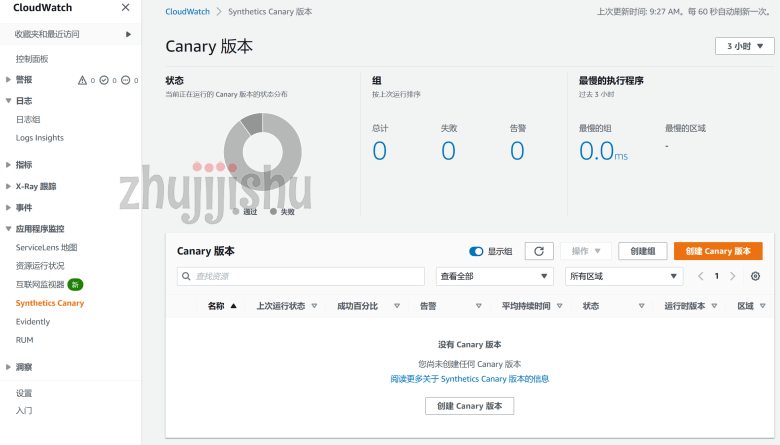Sort by 成功百分比 column
The image size is (780, 445).
click(369, 306)
